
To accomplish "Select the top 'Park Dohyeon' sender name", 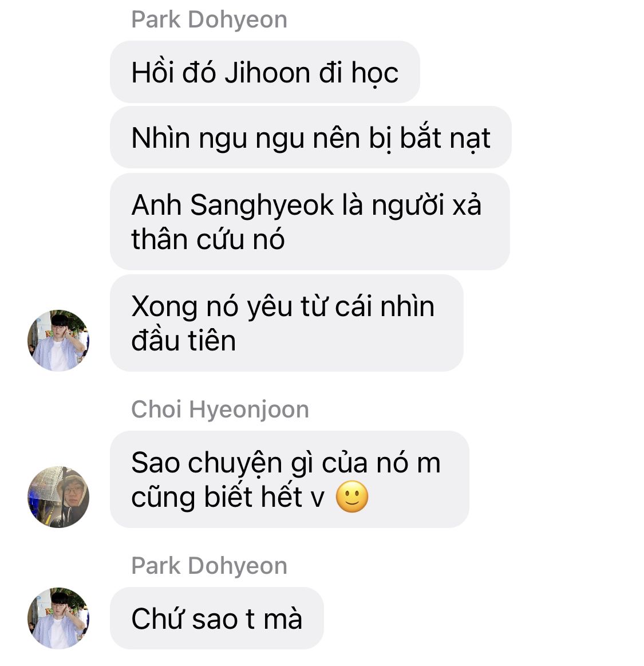I will pos(209,19).
